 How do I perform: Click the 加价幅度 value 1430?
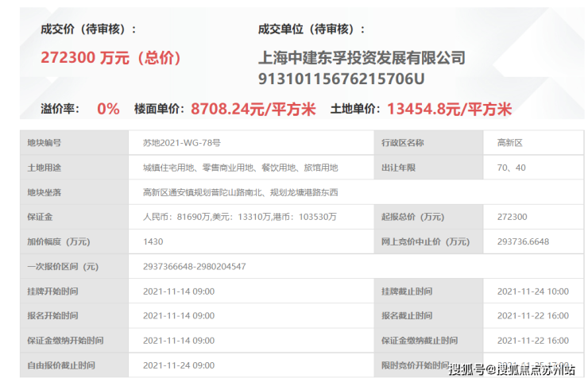(x=153, y=241)
